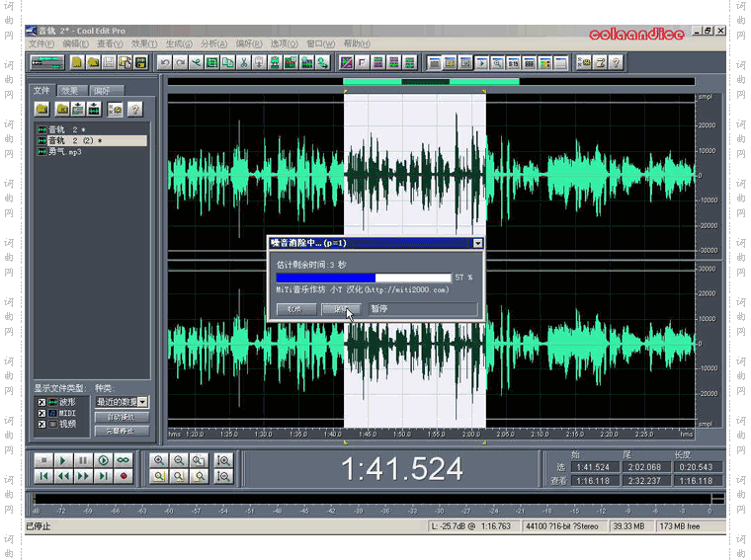Click the file panel question mark icon
The width and height of the screenshot is (751, 560).
(x=135, y=110)
